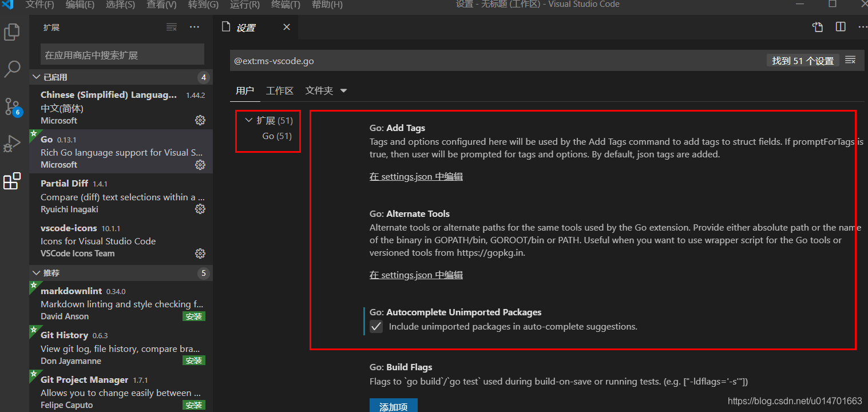Screen dimensions: 868x412
Task: Open the Extensions view in activity bar
Action: point(12,181)
